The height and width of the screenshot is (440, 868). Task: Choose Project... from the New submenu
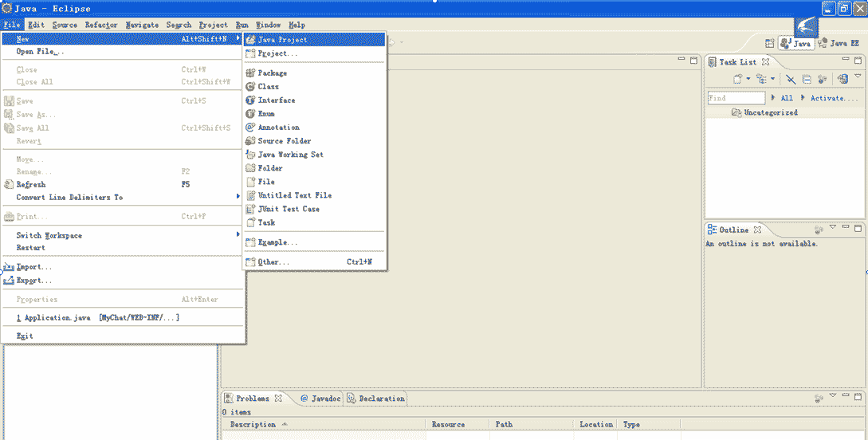coord(314,53)
